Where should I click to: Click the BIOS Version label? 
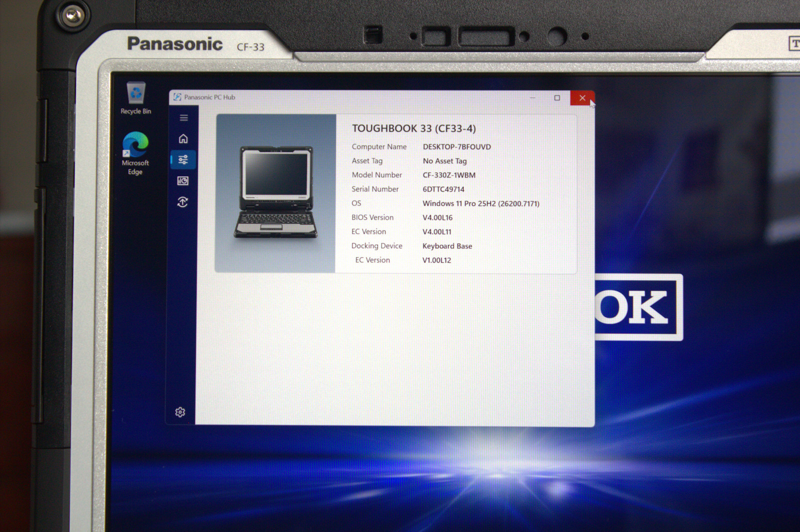coord(372,217)
